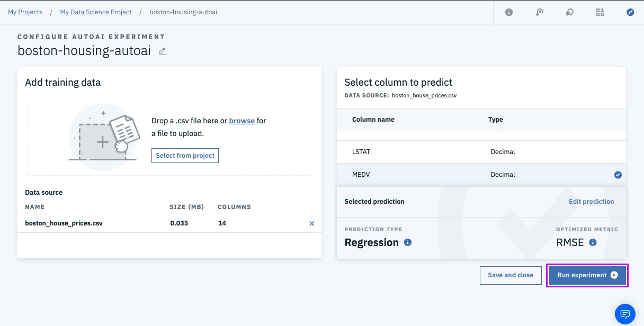This screenshot has width=644, height=326.
Task: Click Select from project button
Action: tap(185, 156)
